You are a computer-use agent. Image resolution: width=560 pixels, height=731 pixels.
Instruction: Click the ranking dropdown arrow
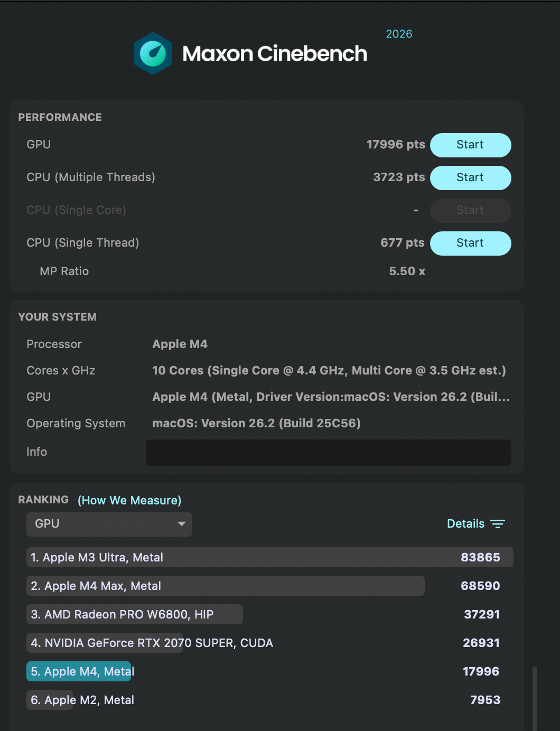pyautogui.click(x=182, y=524)
